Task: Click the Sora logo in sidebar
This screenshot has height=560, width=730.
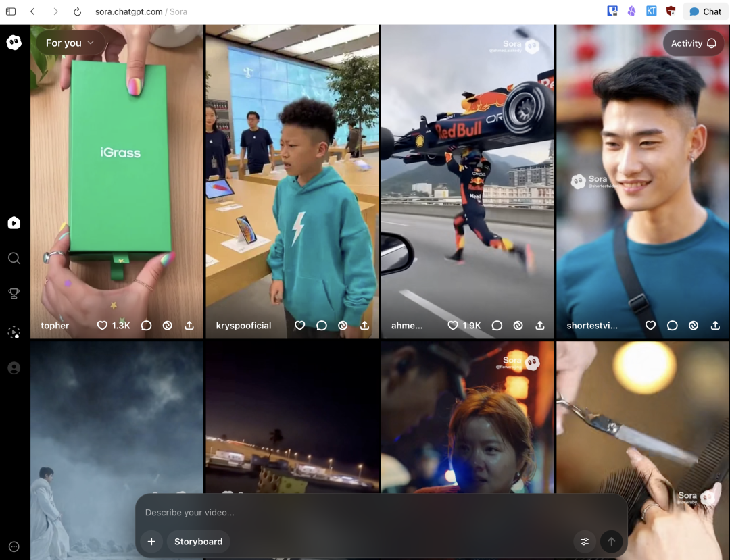Action: (14, 43)
